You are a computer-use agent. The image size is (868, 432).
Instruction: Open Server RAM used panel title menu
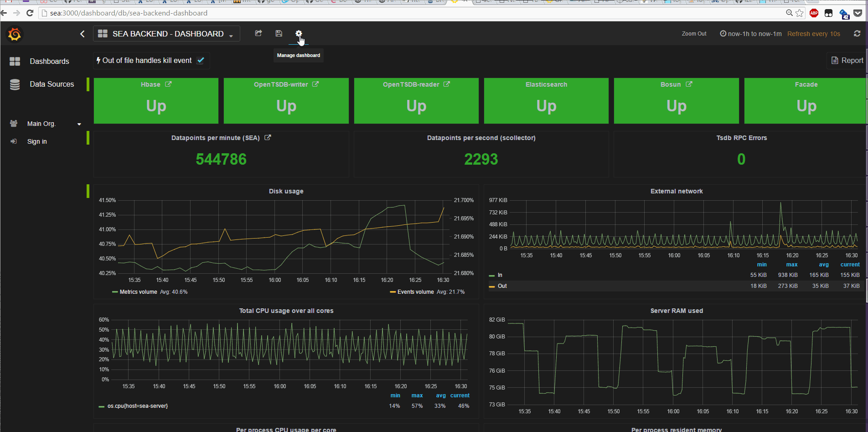point(677,311)
